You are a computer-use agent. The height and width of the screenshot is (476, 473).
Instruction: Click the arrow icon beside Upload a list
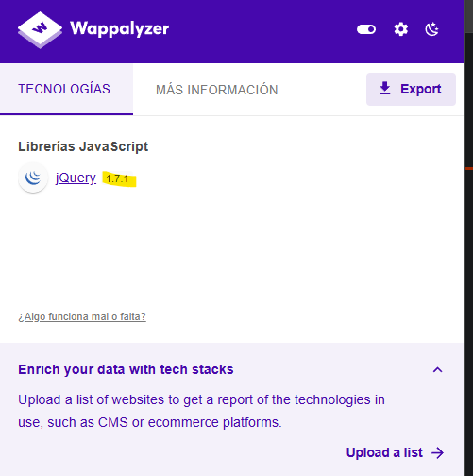tap(437, 453)
